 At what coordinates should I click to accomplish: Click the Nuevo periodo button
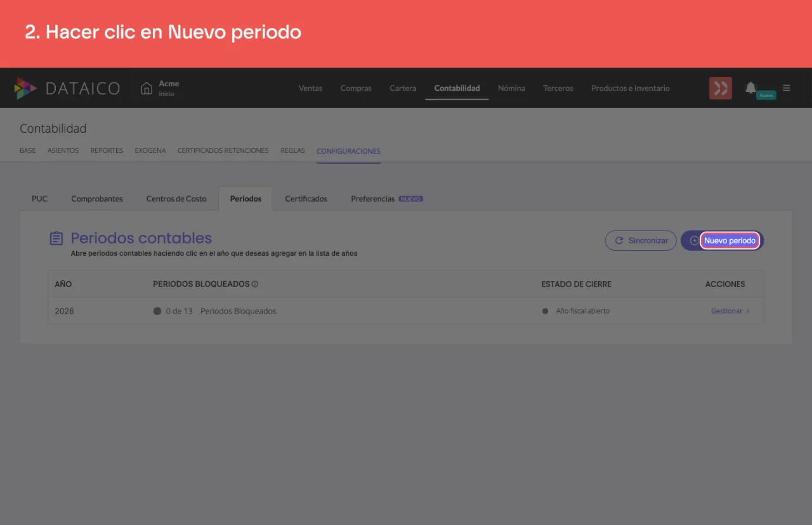tap(722, 241)
